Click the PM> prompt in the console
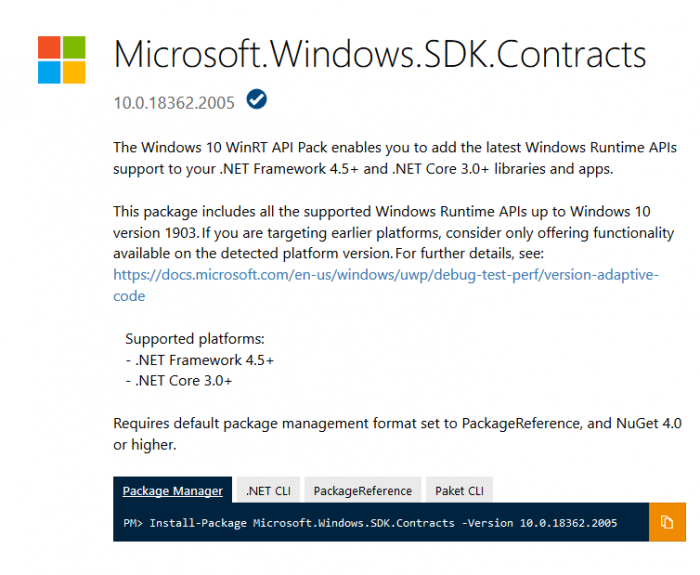This screenshot has height=575, width=700. [x=133, y=523]
